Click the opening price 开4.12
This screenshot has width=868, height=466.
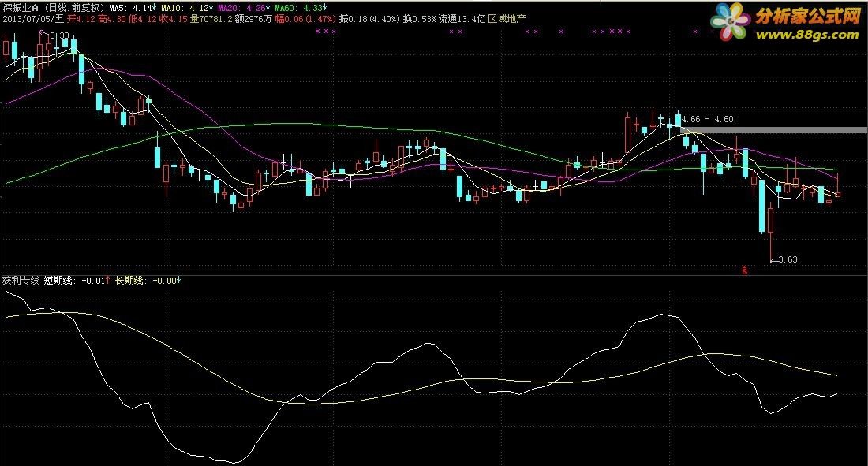[81, 19]
